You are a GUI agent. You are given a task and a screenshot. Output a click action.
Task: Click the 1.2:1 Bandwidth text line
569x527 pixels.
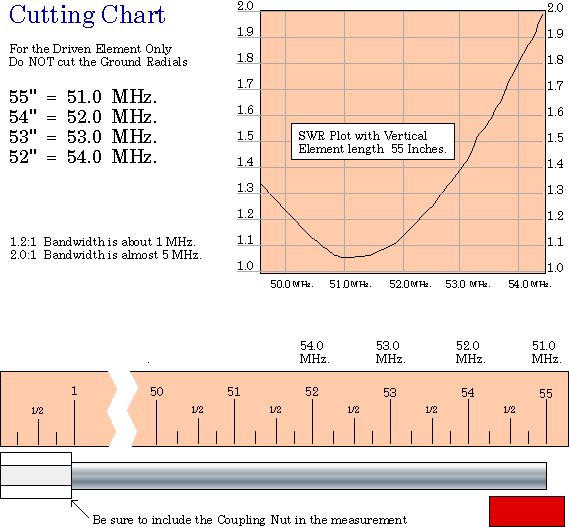[103, 242]
